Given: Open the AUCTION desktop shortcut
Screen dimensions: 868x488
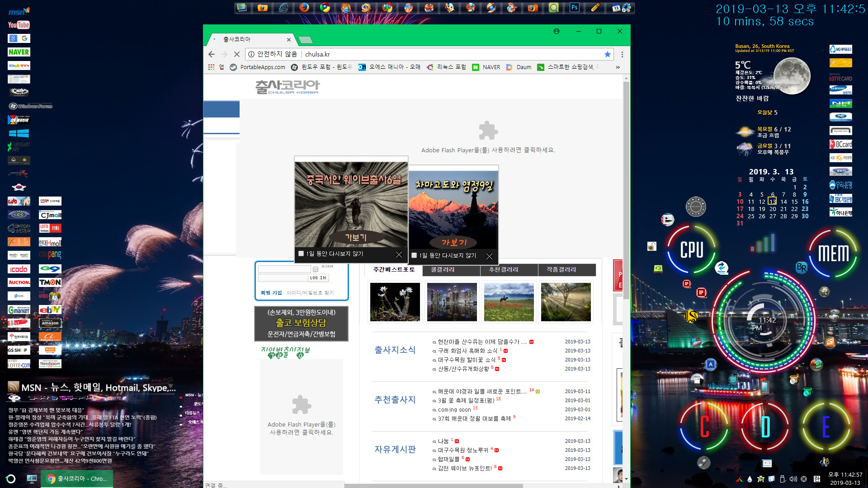Looking at the screenshot, I should pos(19,282).
